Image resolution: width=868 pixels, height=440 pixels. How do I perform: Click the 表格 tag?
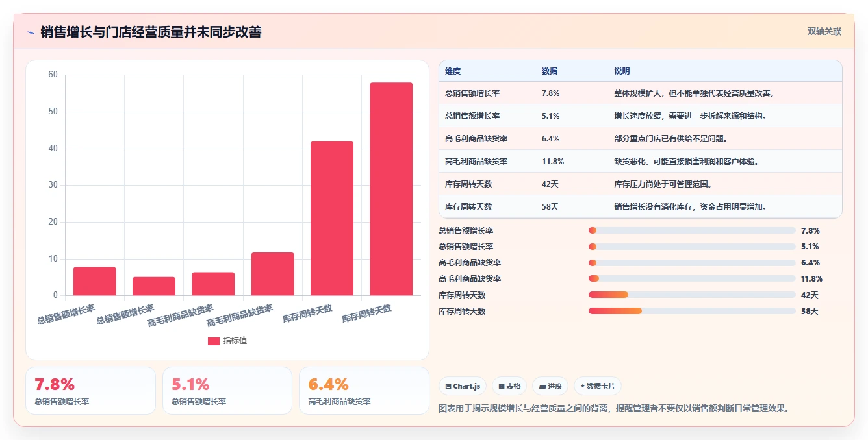point(509,386)
